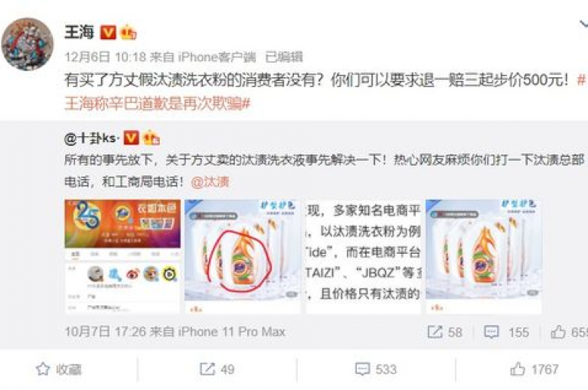Screen dimensions: 588x390
Task: Like the quoted post by 十卦ks
Action: click(558, 332)
